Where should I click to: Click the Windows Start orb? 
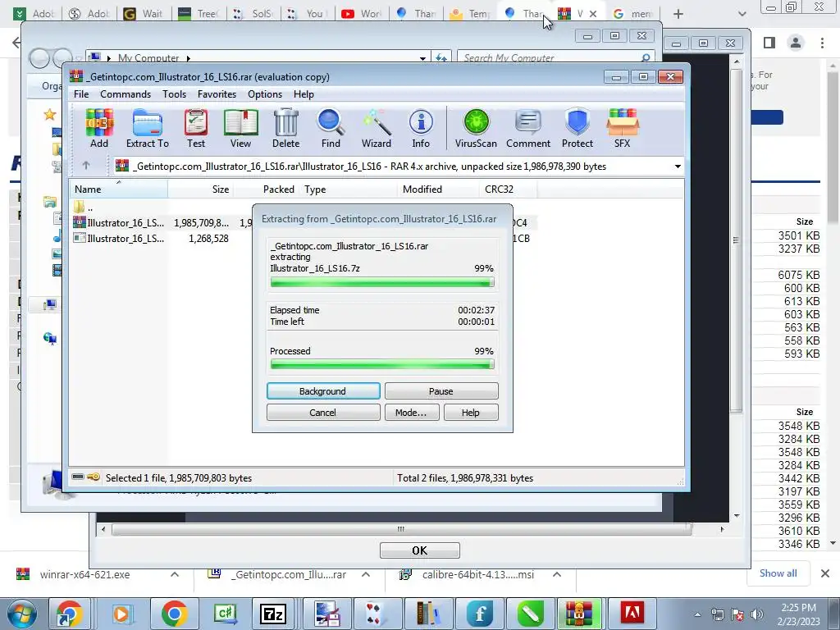[22, 614]
